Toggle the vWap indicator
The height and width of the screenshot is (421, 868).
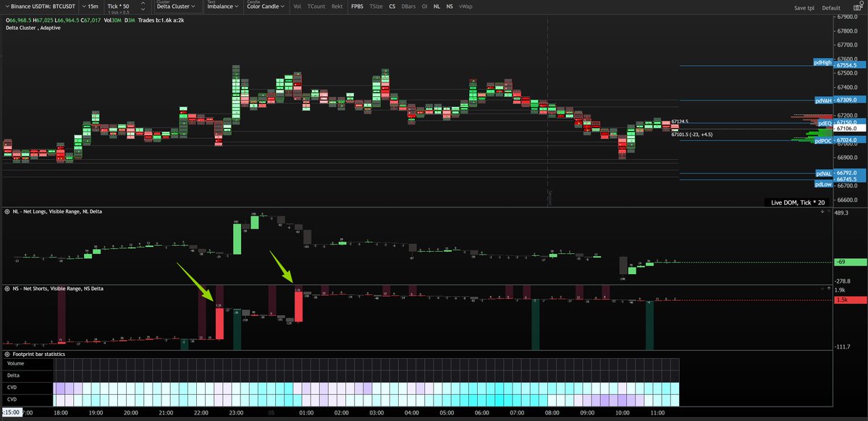click(x=465, y=7)
